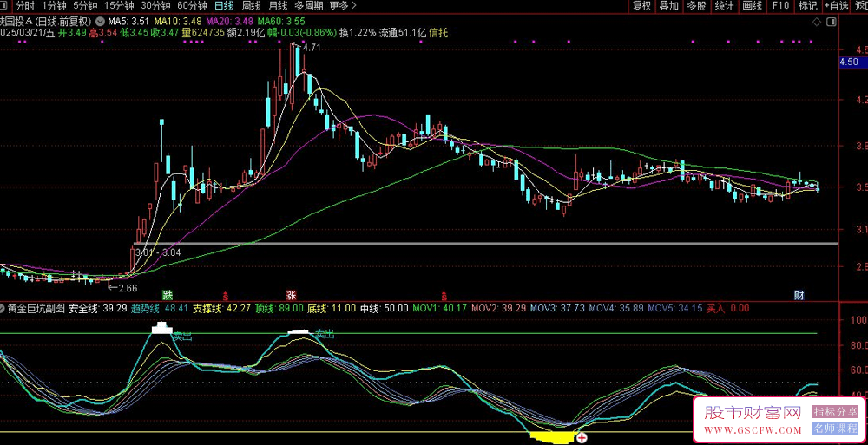Click the 标记 mark button
This screenshot has height=445, width=868.
807,6
